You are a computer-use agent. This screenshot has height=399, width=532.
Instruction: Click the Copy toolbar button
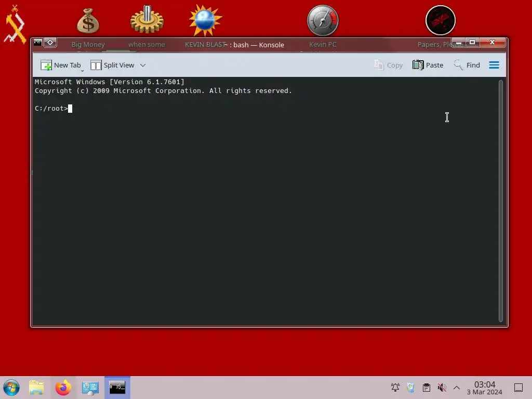coord(388,65)
